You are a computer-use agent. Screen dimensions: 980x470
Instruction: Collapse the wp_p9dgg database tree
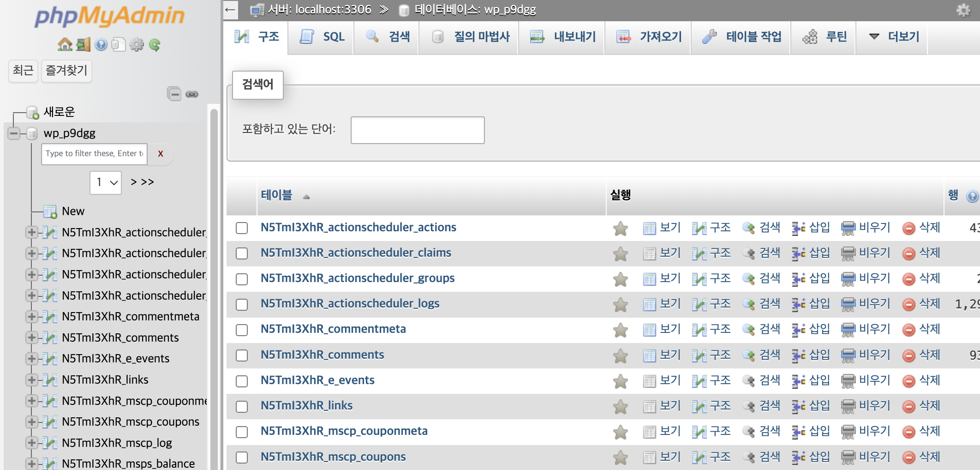tap(14, 133)
